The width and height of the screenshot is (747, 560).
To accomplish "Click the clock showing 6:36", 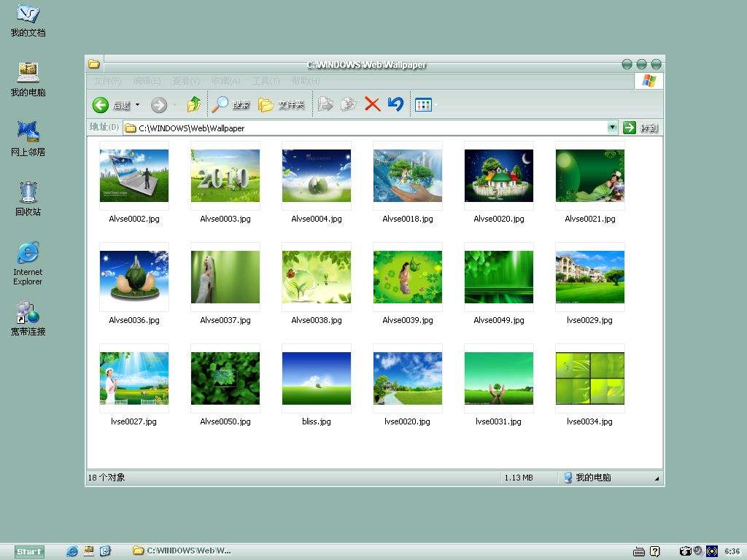I will pyautogui.click(x=732, y=551).
